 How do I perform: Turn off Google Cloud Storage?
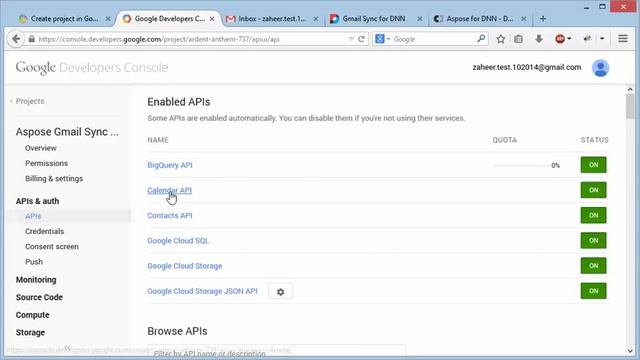[x=593, y=266]
